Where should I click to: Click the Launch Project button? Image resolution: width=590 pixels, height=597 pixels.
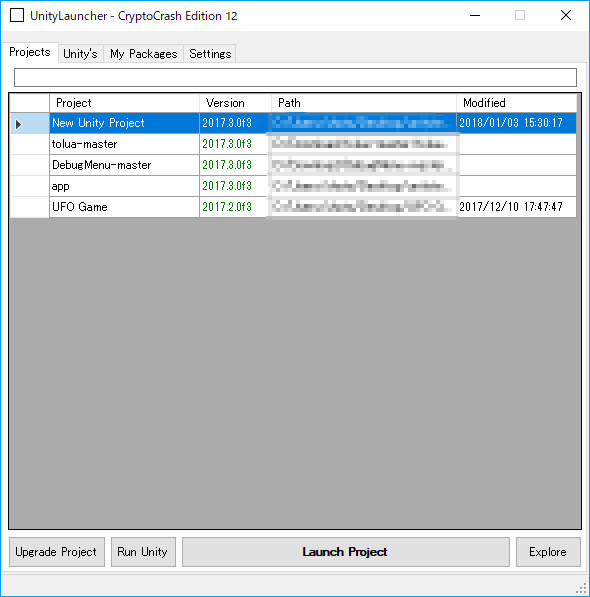[x=346, y=552]
